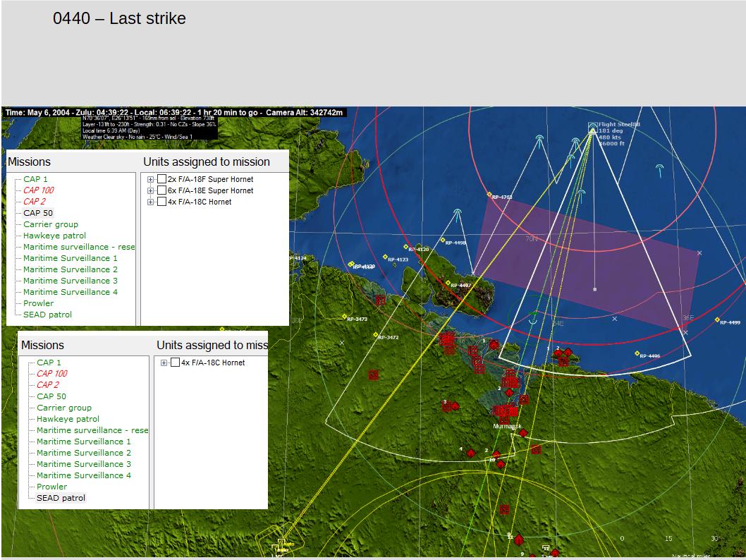Choose Prowler in lower Missions panel
Screen dimensions: 746x560
(51, 487)
